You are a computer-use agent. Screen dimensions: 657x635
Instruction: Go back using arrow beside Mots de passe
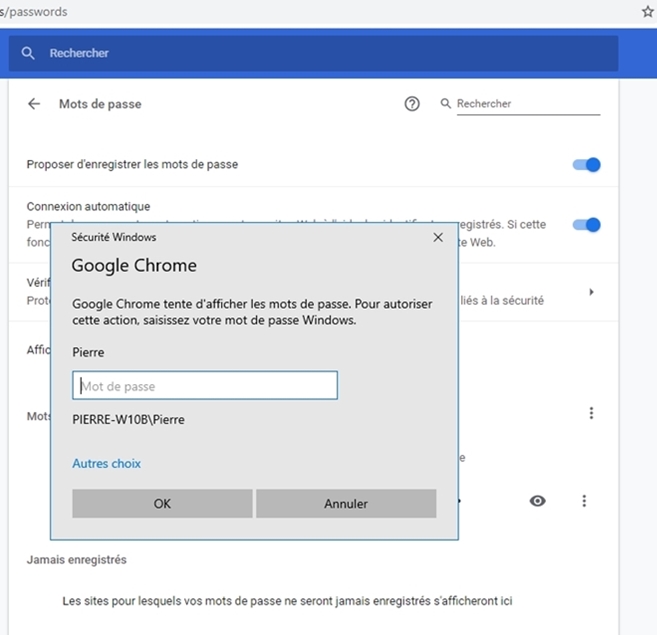(x=34, y=104)
